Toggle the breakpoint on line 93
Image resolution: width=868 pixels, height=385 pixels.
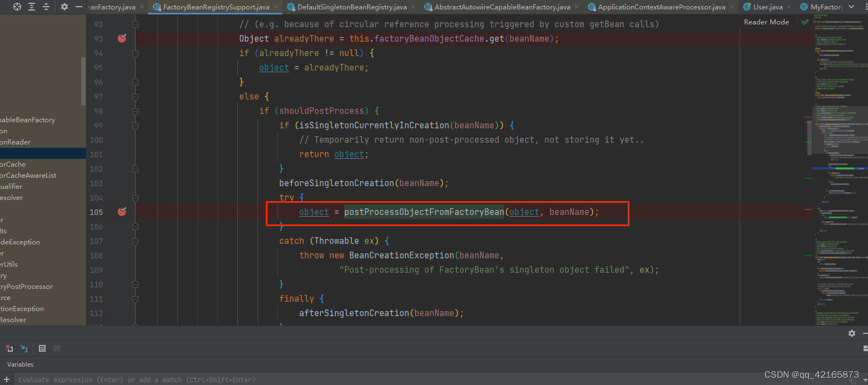click(x=122, y=38)
